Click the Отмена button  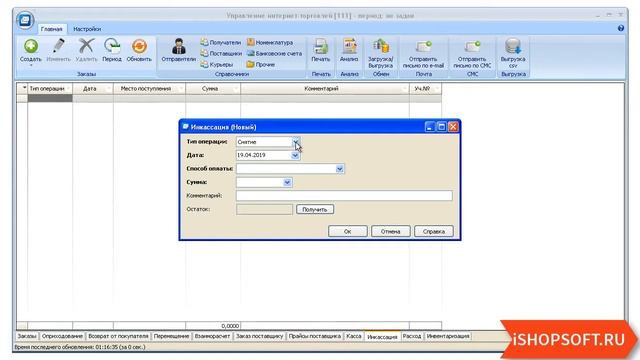coord(391,231)
